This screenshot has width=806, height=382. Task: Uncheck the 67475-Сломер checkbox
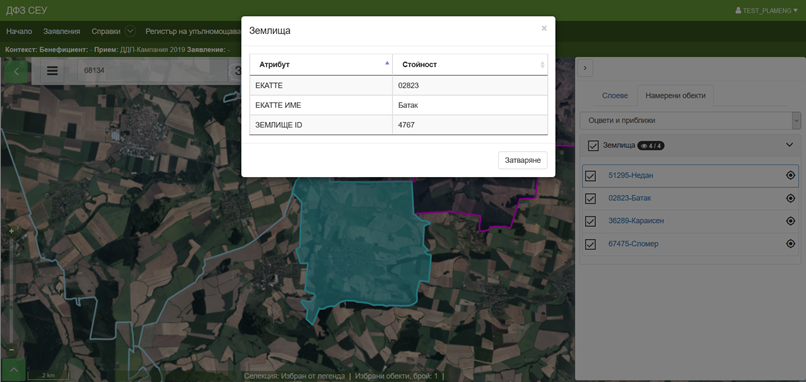[x=591, y=244]
